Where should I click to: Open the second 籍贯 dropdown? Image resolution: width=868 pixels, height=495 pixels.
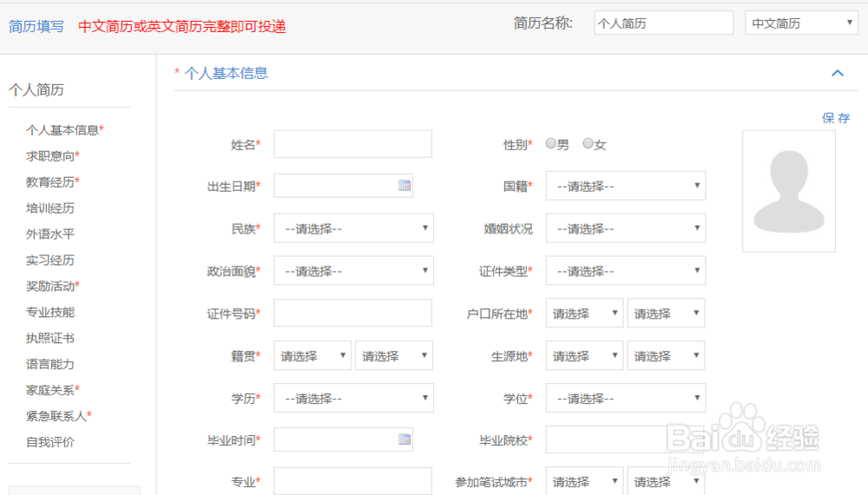pyautogui.click(x=393, y=355)
